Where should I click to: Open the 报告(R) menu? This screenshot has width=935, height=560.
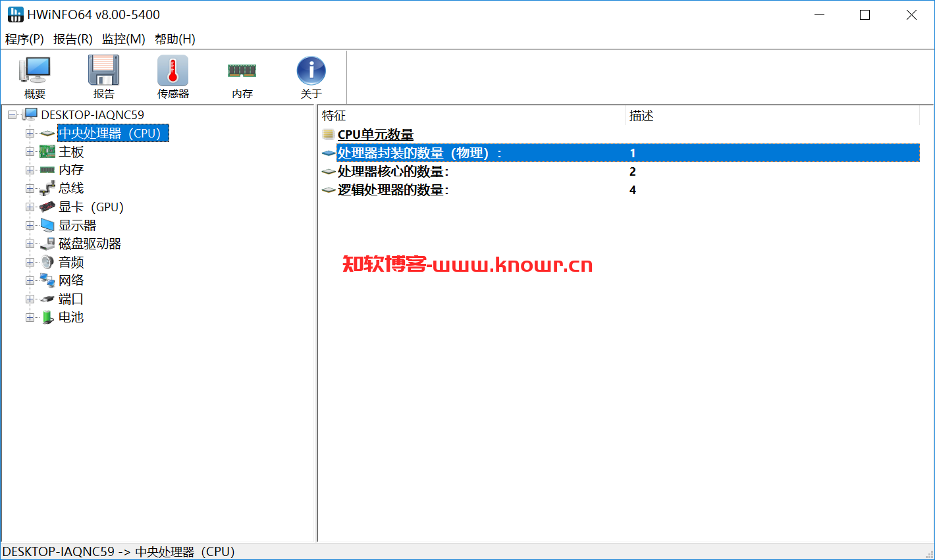click(73, 39)
